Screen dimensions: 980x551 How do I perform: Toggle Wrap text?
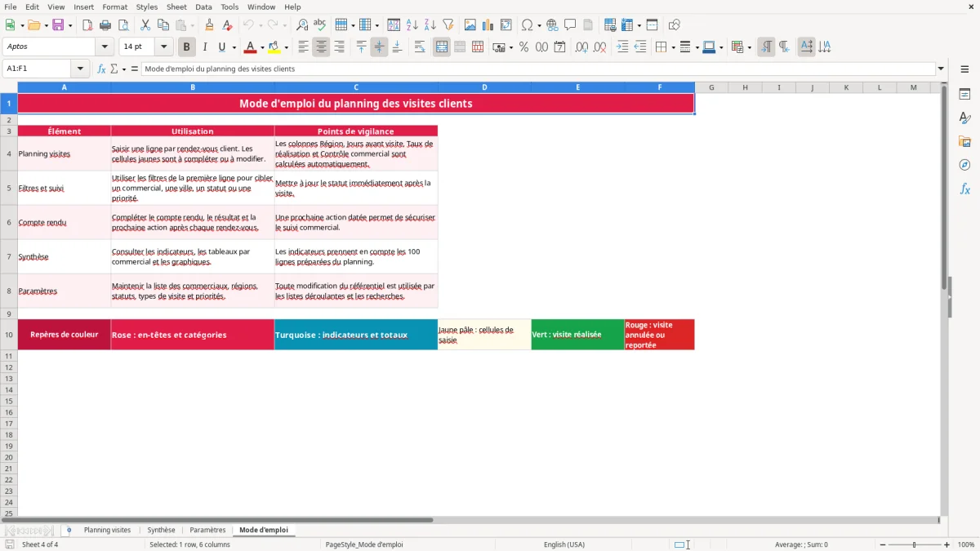click(x=420, y=47)
